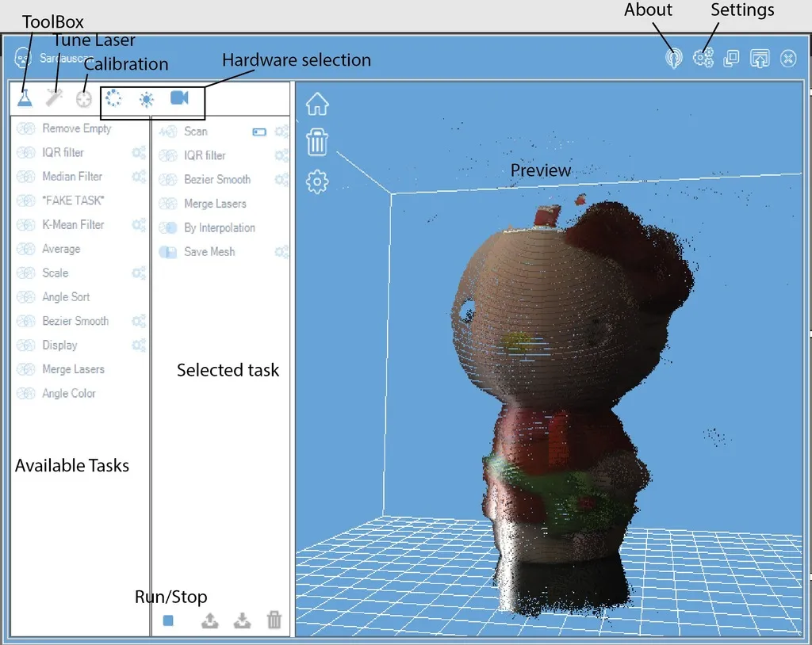
Task: Select the laser hardware sun icon
Action: coord(147,99)
